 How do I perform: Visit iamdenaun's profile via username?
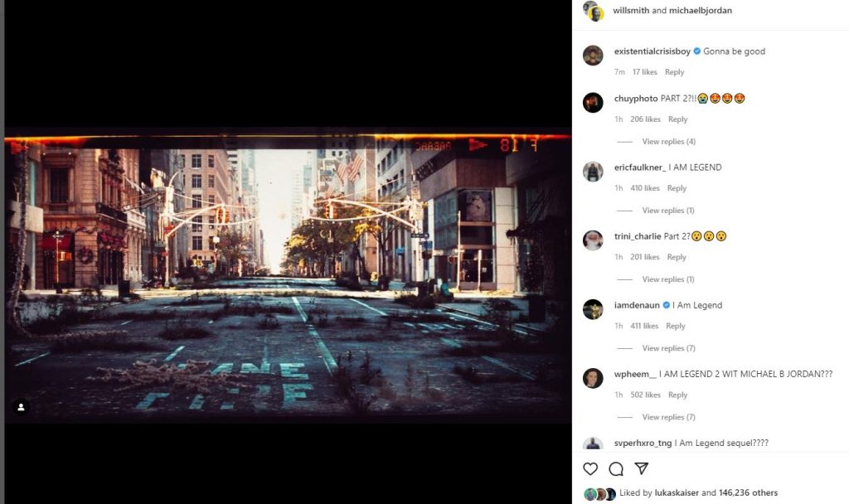tap(637, 305)
